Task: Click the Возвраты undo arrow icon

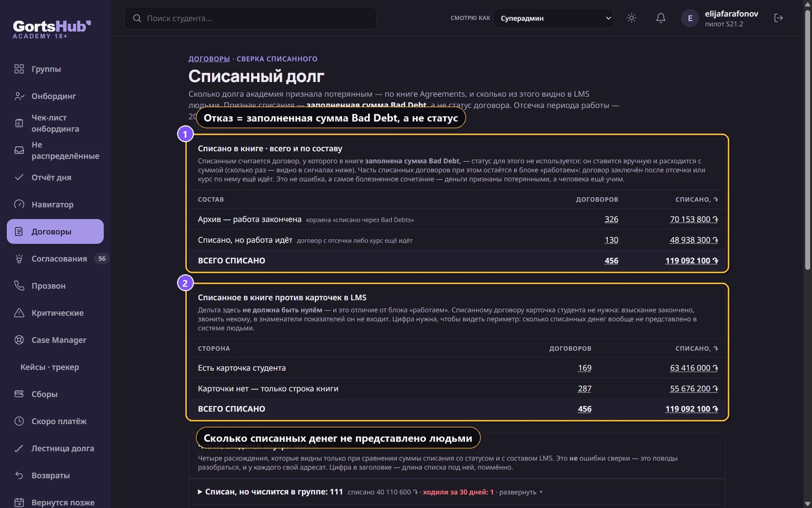Action: 19,475
